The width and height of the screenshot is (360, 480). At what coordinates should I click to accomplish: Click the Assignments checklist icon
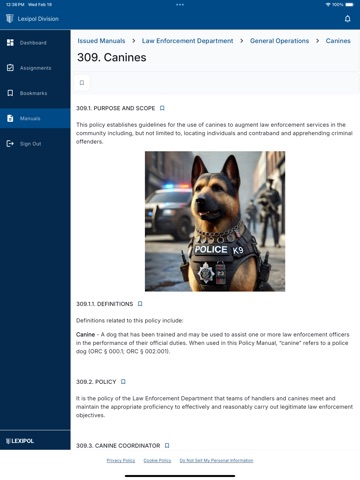tap(10, 68)
